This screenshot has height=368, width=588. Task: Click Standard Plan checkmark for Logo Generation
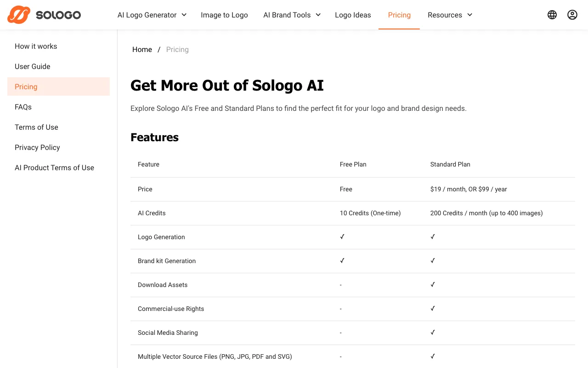tap(433, 236)
